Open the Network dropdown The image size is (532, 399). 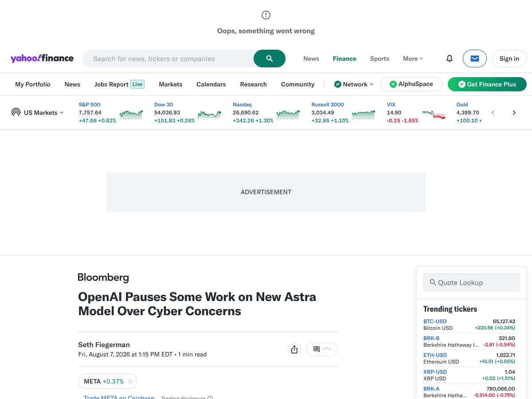[x=354, y=84]
